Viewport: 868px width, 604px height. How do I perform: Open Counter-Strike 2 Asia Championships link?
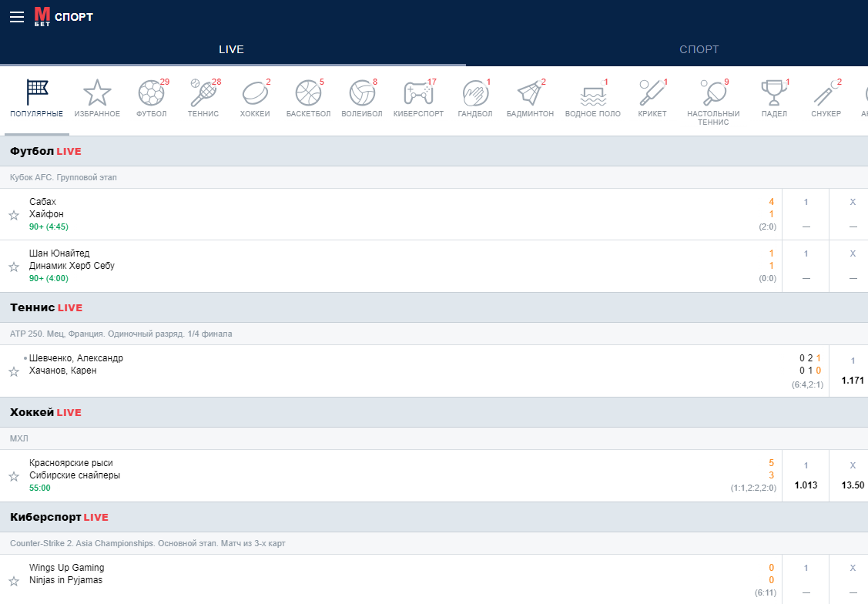pyautogui.click(x=147, y=543)
